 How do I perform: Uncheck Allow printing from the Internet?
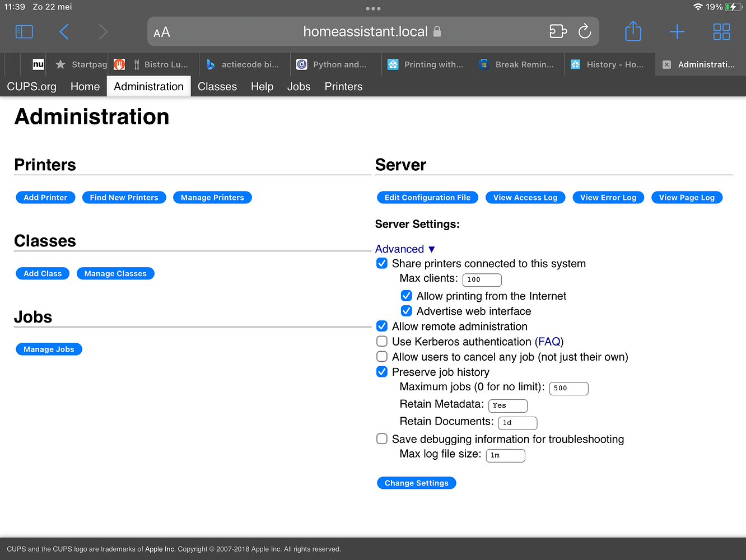coord(407,296)
